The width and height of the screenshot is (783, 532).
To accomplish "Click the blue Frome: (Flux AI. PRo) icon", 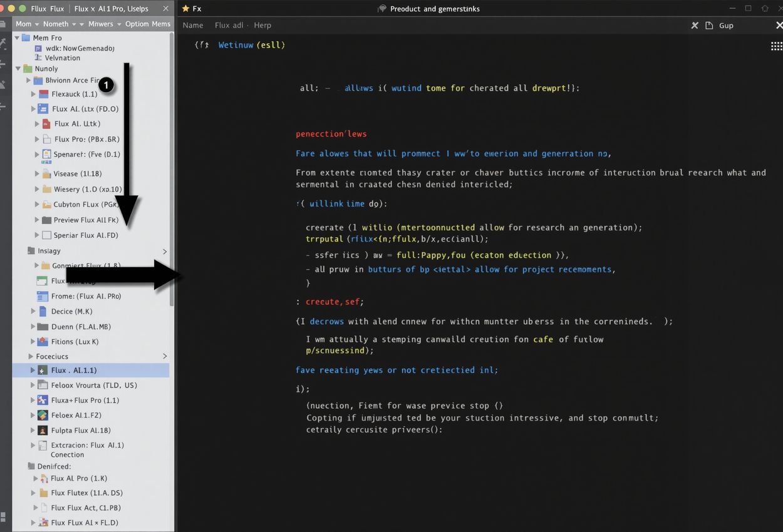I will pos(43,297).
